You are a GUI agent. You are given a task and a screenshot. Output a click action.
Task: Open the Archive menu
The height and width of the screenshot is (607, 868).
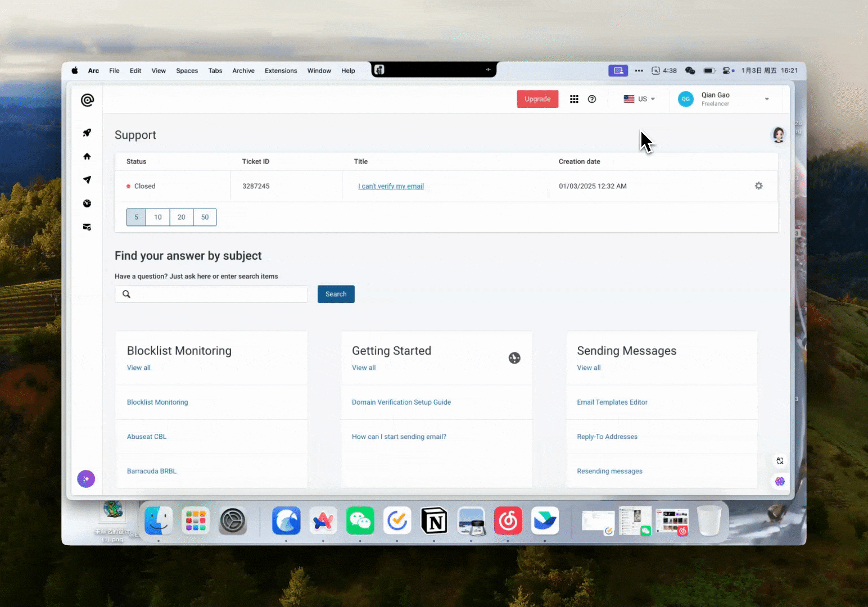tap(243, 71)
